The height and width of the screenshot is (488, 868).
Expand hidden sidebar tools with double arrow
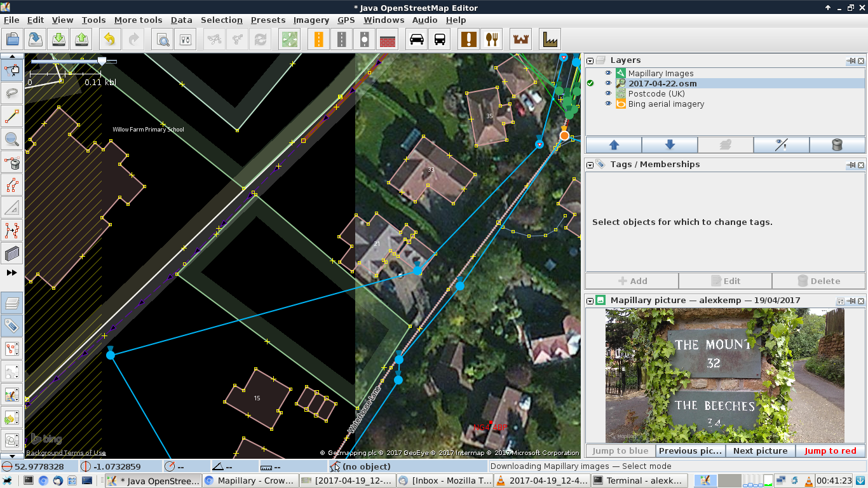(x=11, y=273)
